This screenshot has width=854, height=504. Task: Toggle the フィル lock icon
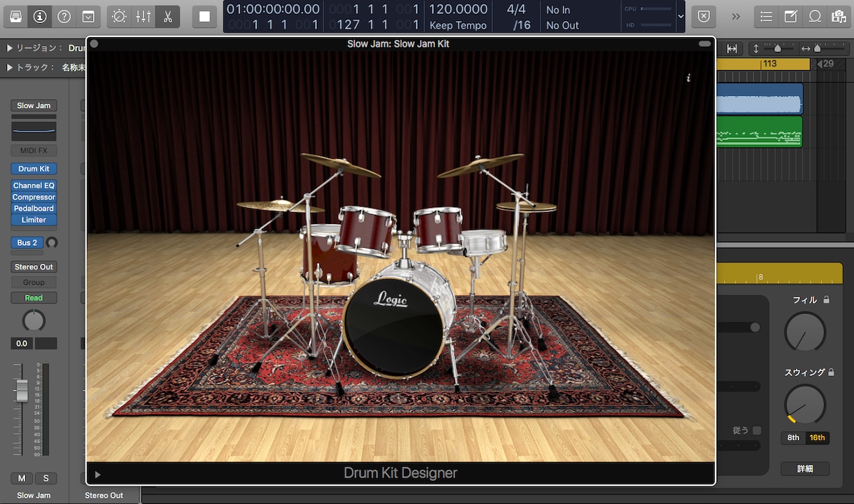coord(826,300)
